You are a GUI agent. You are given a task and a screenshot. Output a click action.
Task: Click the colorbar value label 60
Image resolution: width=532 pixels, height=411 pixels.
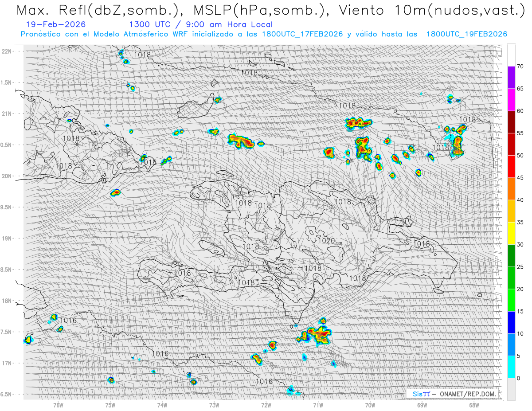click(x=520, y=111)
